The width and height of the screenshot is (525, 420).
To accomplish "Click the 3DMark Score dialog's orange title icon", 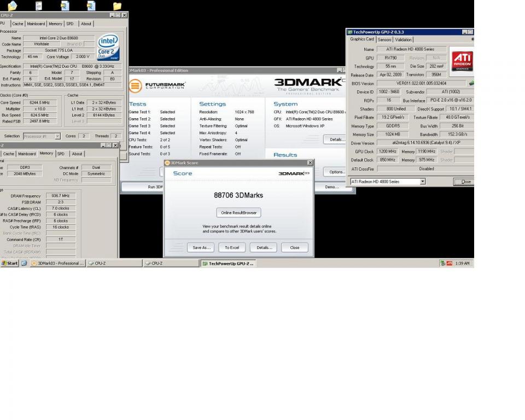I will pyautogui.click(x=167, y=163).
